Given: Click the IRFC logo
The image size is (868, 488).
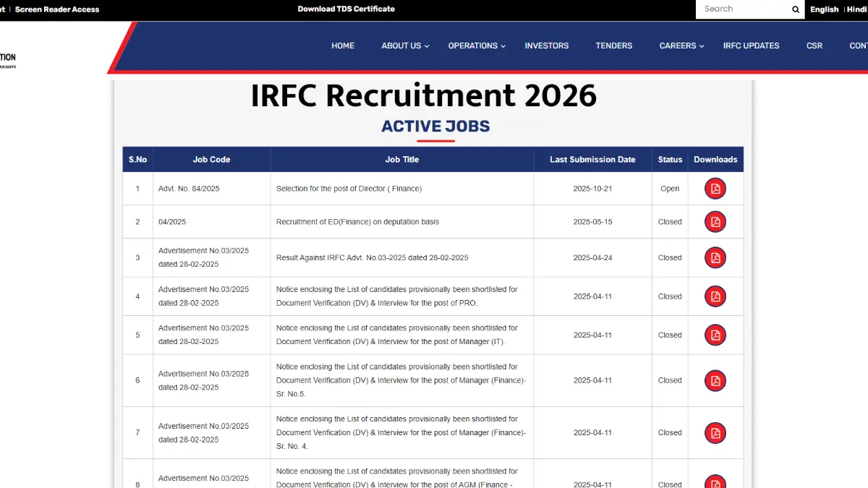Looking at the screenshot, I should tap(7, 58).
